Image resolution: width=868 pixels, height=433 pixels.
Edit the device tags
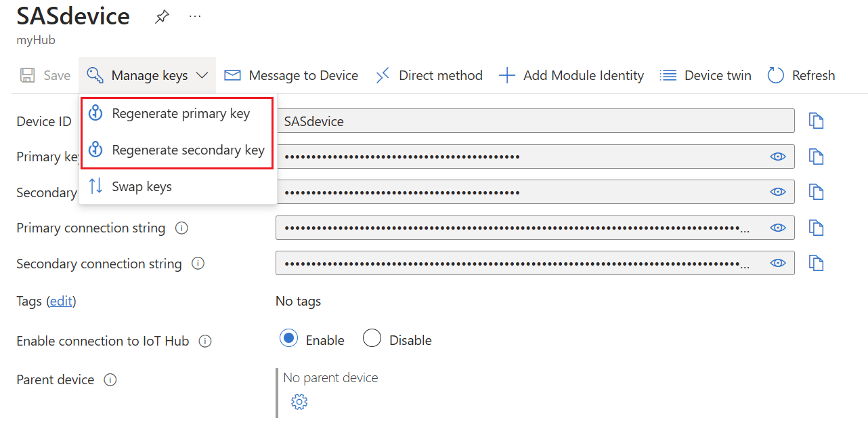(61, 301)
